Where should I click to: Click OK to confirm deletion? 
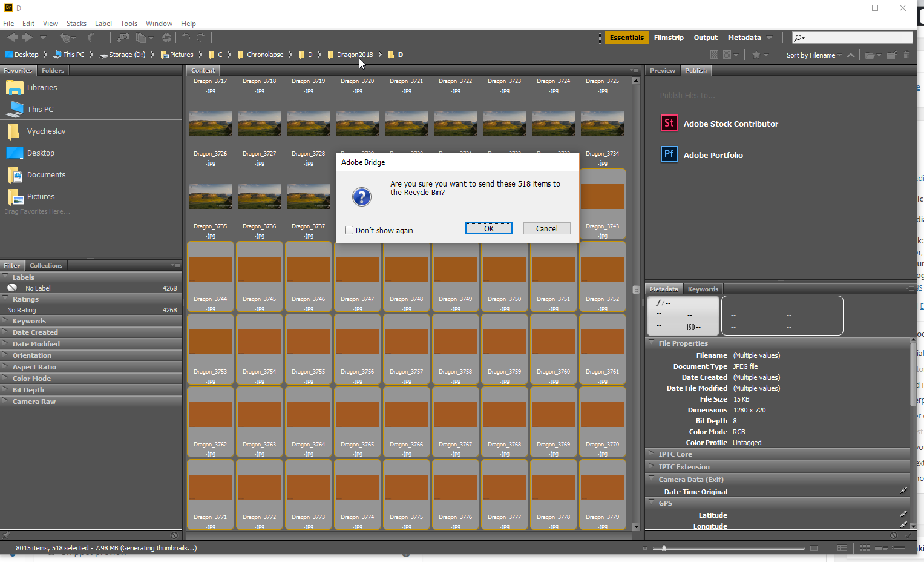488,228
